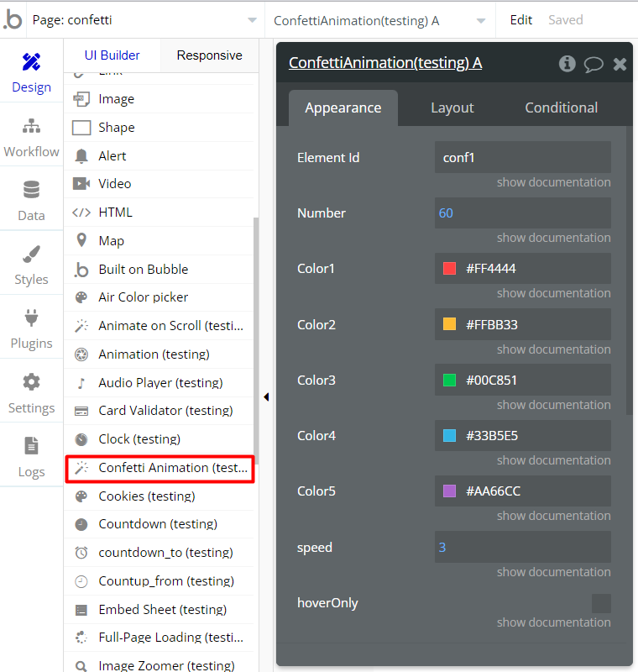
Task: Open the Workflow section icon
Action: point(31,127)
